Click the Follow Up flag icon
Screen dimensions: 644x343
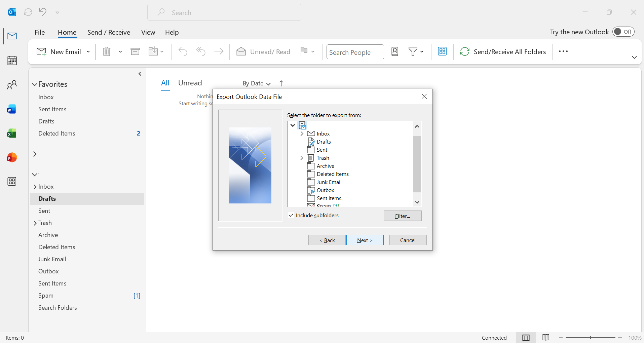coord(304,51)
